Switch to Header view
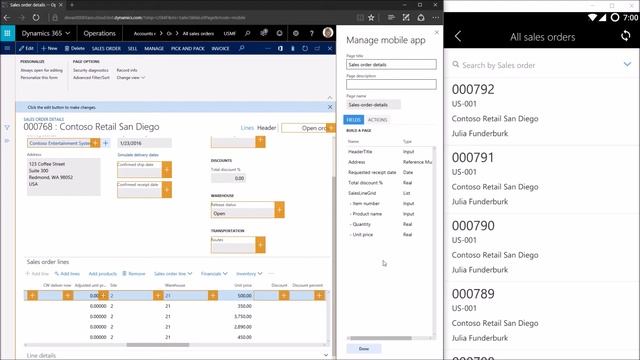Image resolution: width=640 pixels, height=360 pixels. point(267,128)
